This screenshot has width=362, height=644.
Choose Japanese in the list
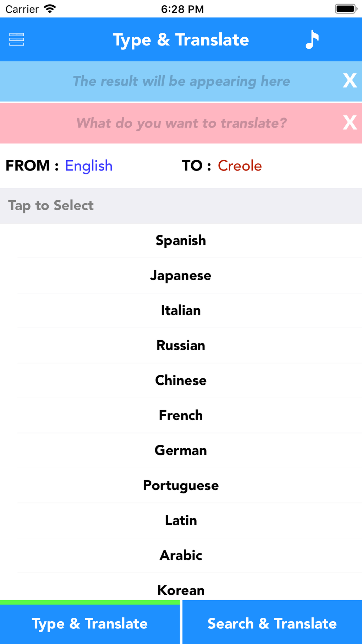point(181,276)
